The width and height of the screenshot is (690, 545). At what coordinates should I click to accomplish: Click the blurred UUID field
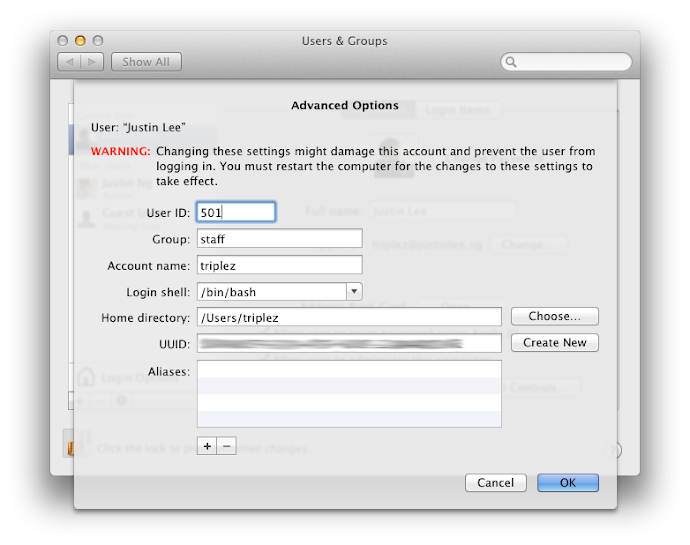(x=349, y=343)
